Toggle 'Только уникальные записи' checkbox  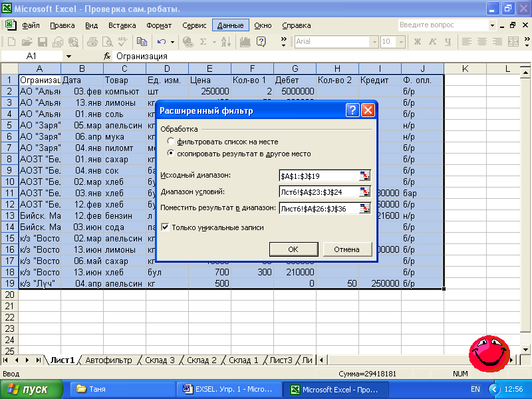(x=165, y=227)
